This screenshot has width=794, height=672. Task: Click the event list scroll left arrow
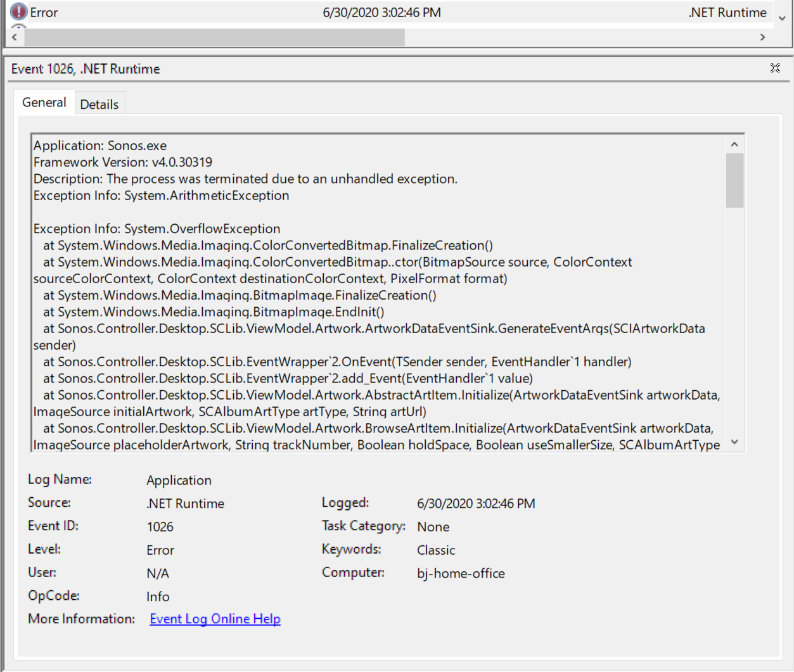(x=15, y=37)
